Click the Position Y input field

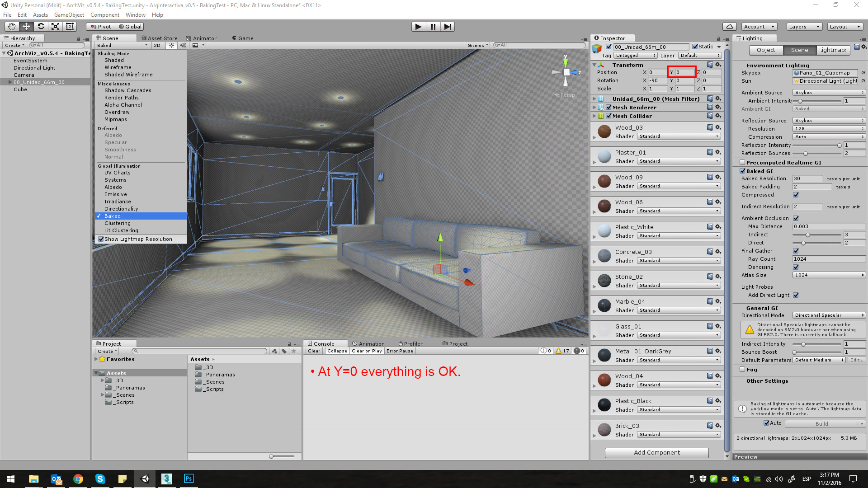point(684,72)
